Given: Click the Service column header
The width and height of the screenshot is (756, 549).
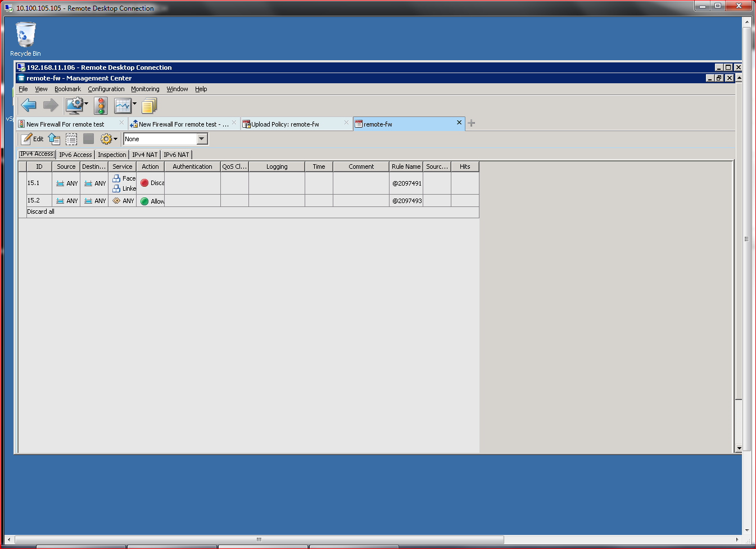Looking at the screenshot, I should point(122,166).
